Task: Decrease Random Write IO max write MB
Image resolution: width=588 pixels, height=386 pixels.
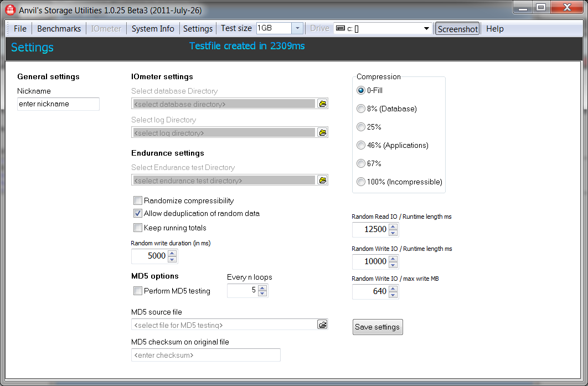Action: pyautogui.click(x=393, y=295)
